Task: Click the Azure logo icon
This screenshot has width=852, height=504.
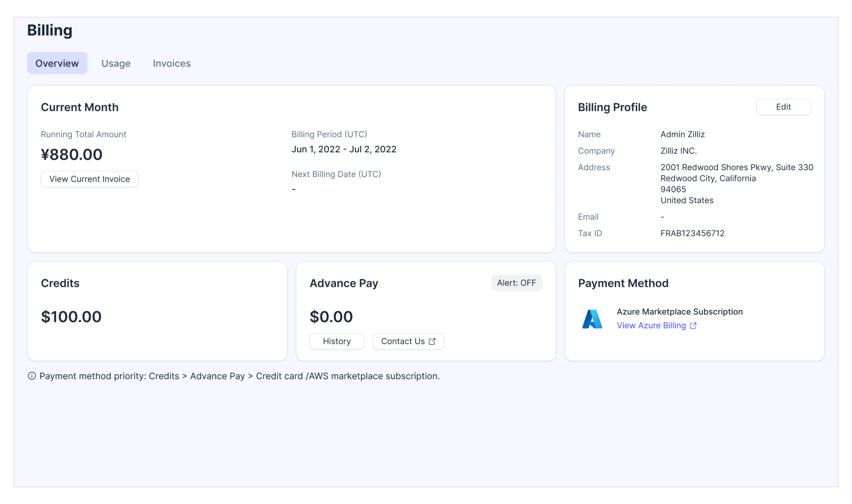Action: 592,319
